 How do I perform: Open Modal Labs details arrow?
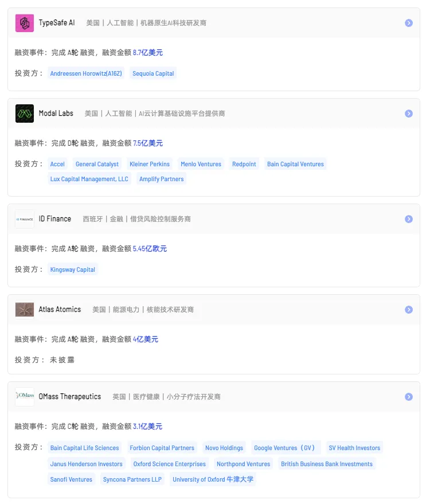coord(409,114)
